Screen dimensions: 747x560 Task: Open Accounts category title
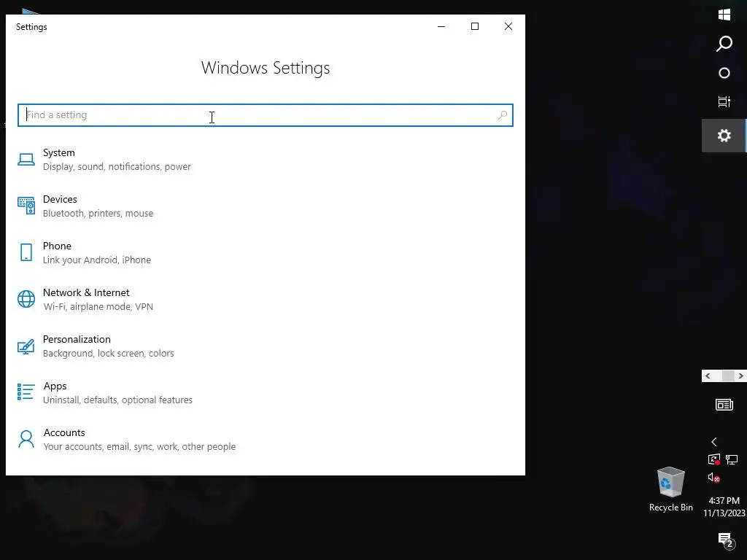[64, 432]
